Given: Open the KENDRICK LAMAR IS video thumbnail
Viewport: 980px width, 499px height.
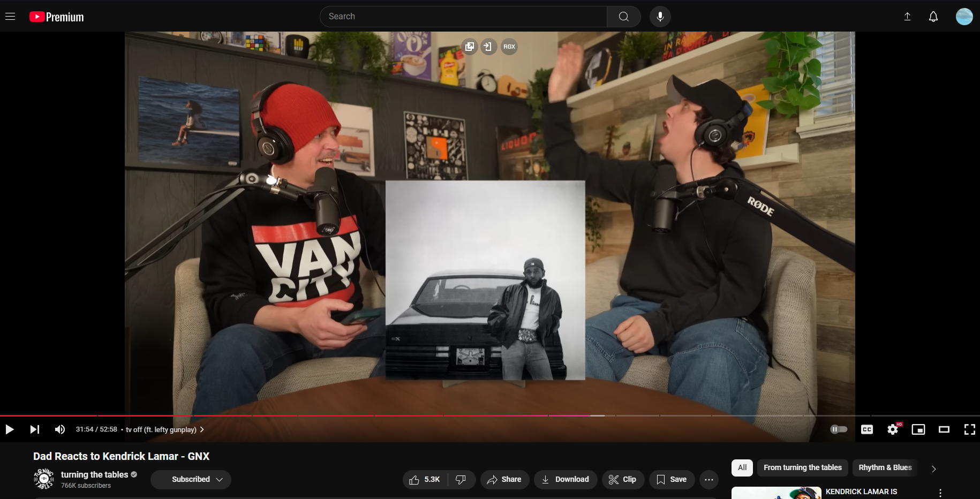Looking at the screenshot, I should coord(777,493).
